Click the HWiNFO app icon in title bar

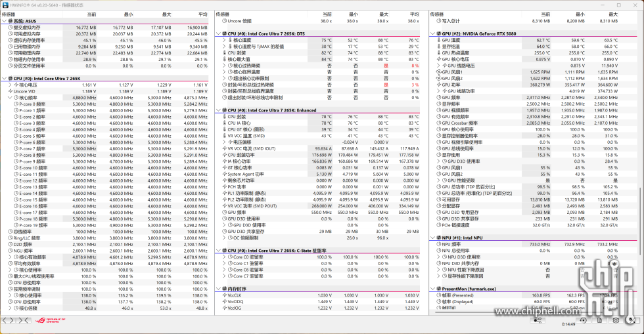[5, 5]
